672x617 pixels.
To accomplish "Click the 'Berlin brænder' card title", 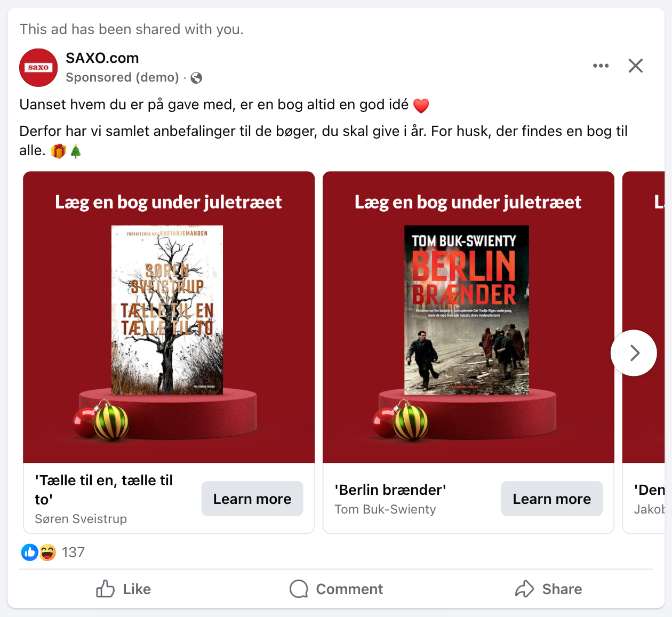I will 390,490.
